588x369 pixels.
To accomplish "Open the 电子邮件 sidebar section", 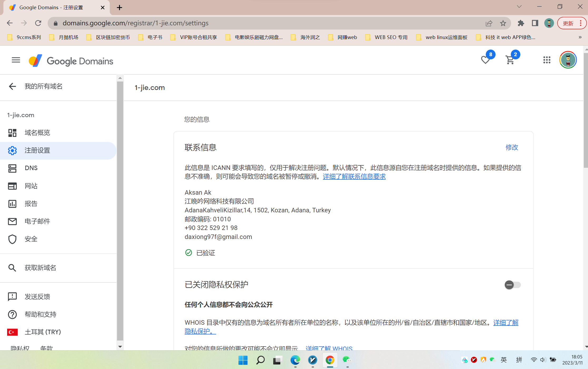I will [x=37, y=221].
